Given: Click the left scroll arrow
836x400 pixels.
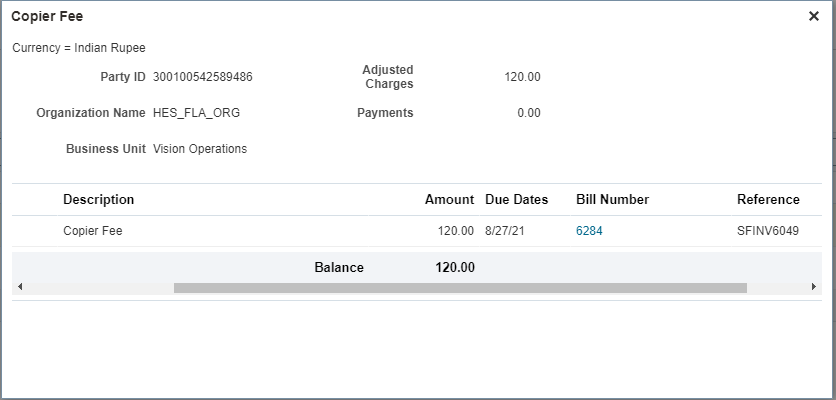Looking at the screenshot, I should (x=20, y=287).
